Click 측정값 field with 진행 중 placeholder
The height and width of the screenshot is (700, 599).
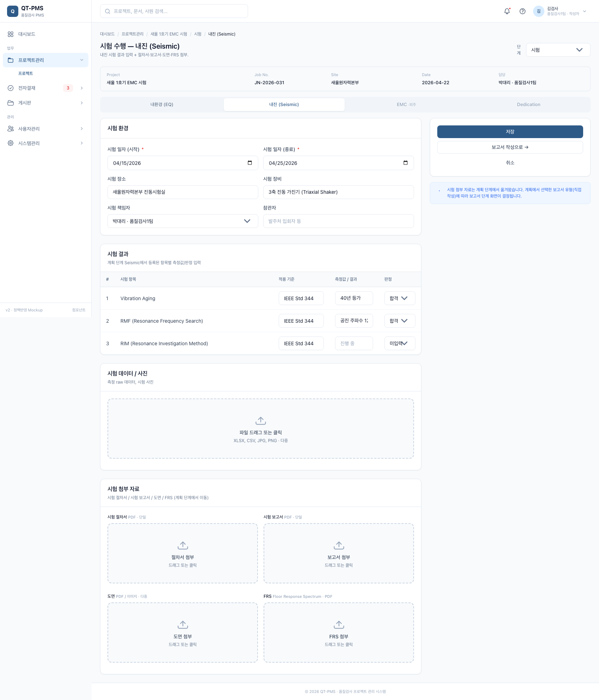(x=354, y=343)
